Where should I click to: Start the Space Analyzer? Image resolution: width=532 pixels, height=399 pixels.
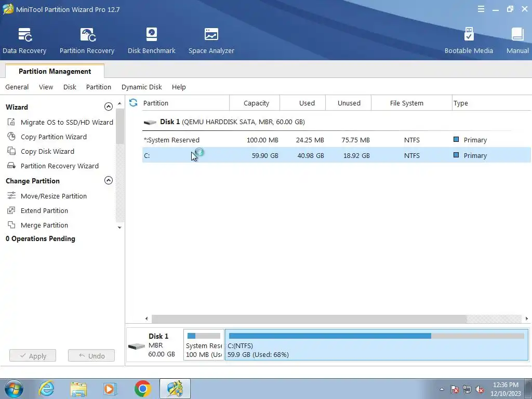coord(211,41)
